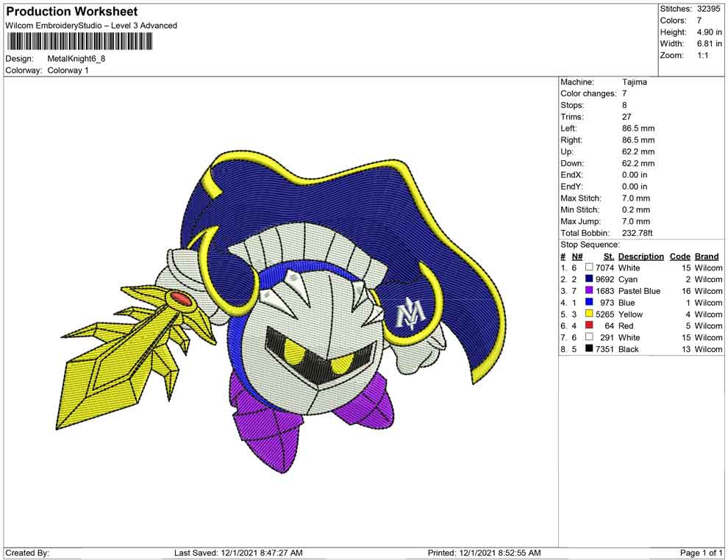Screen dimensions: 728x560
Task: Select the 'Min Stitch:' value '0.2 mm'
Action: tap(635, 209)
